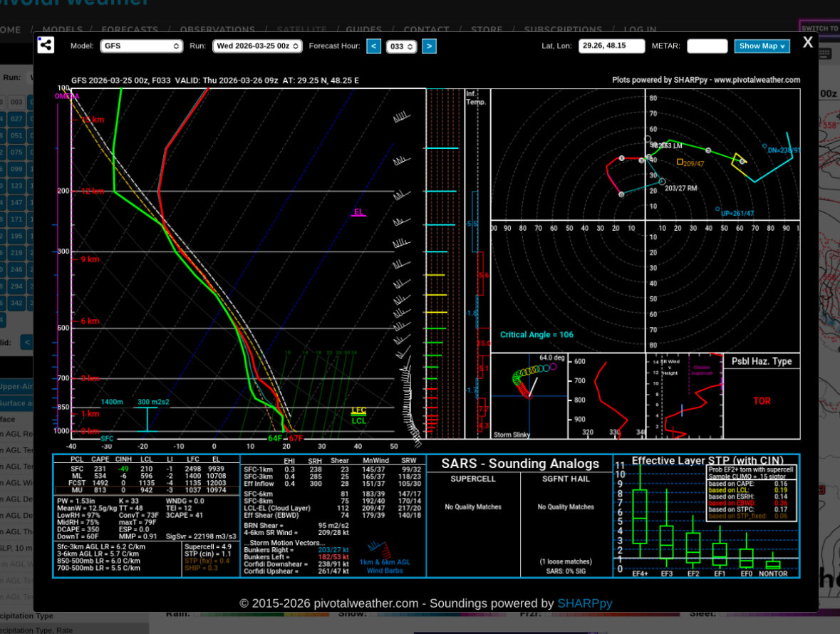The image size is (840, 634).
Task: Open CONTACT in the site navigation
Action: tap(427, 29)
